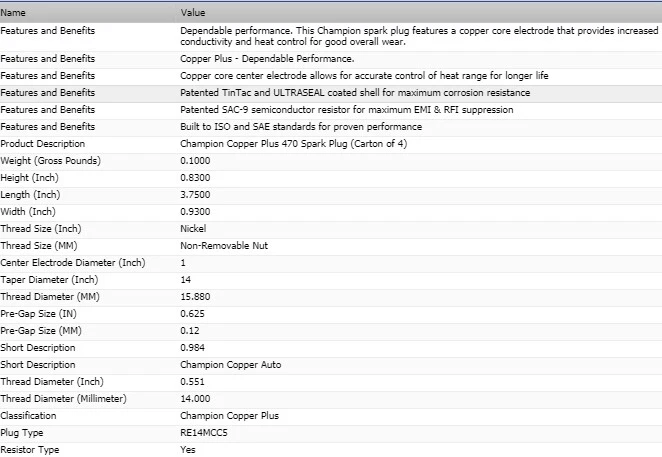Select the 'Copper Plus - Dependable Performance' value
Viewport: 662px width, 457px height.
pos(258,59)
